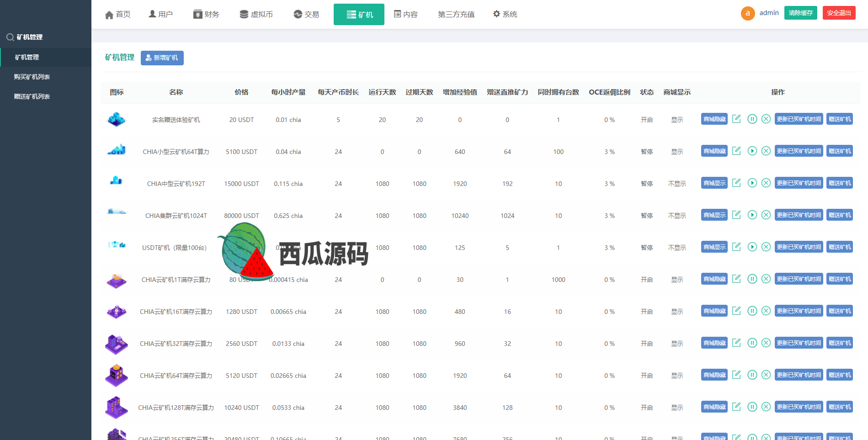Image resolution: width=868 pixels, height=440 pixels.
Task: Open the 用户 top menu
Action: (161, 15)
